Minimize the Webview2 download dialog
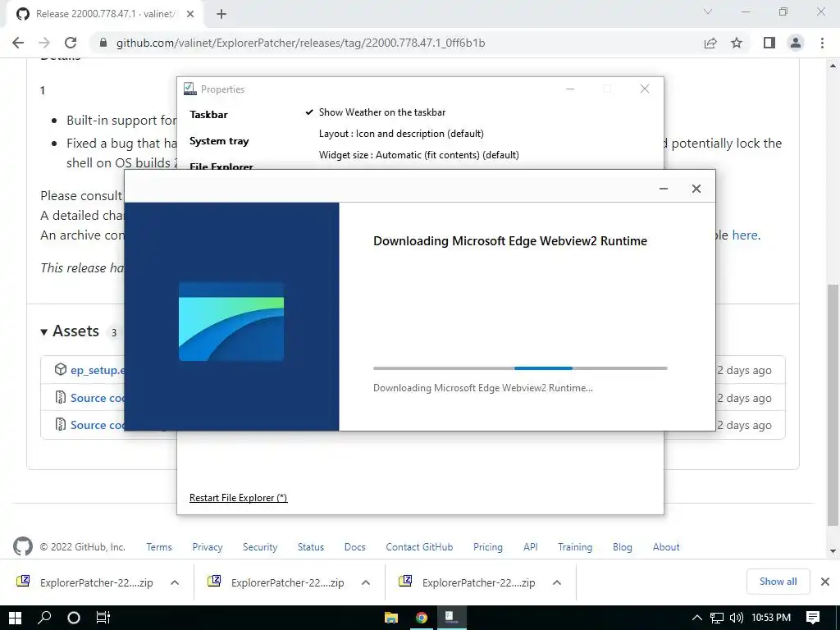Viewport: 840px width, 630px height. click(664, 189)
